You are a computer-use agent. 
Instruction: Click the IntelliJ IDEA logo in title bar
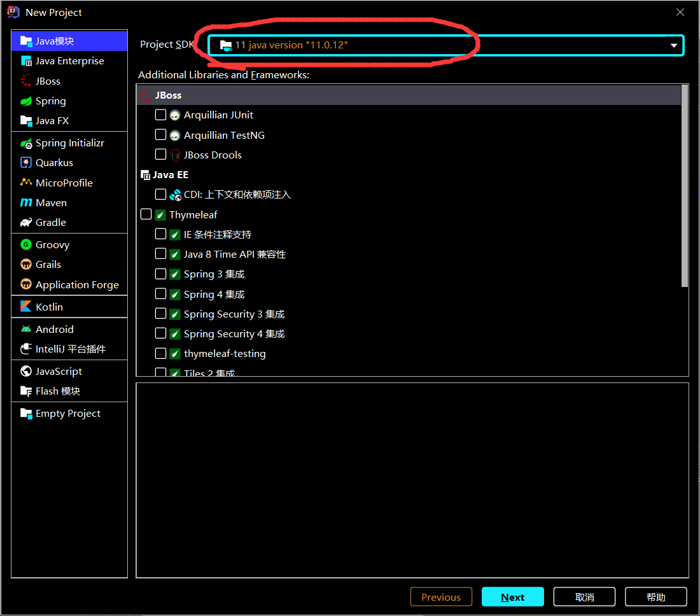click(x=13, y=11)
